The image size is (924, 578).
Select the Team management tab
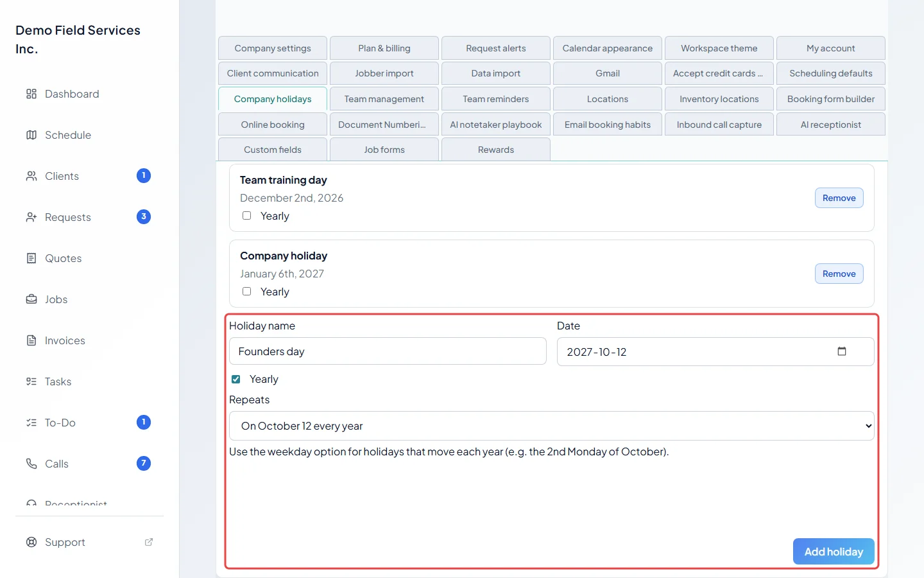coord(384,99)
